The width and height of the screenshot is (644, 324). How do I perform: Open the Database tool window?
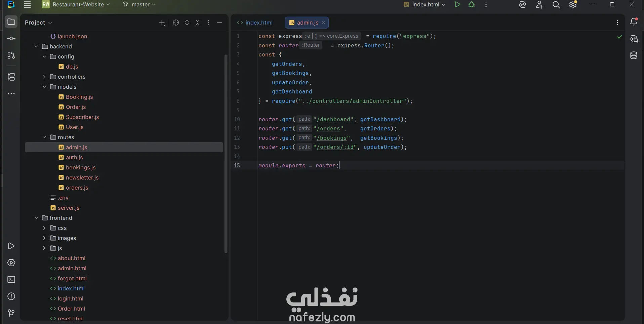click(634, 55)
